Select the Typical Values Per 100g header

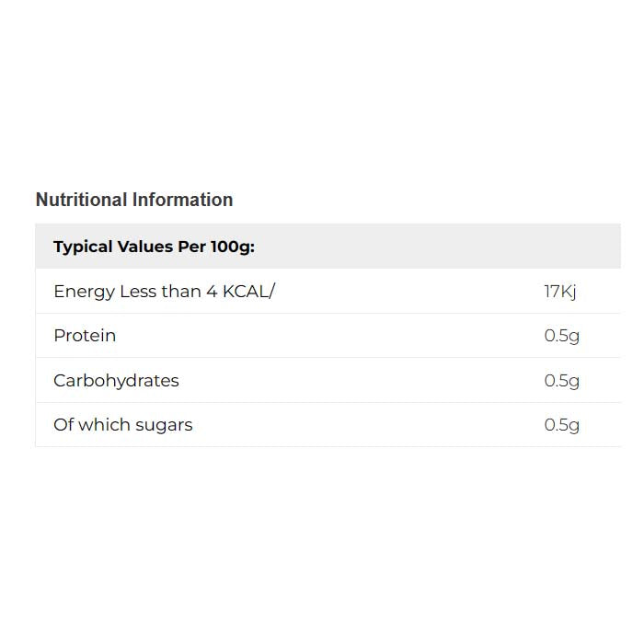tap(154, 247)
